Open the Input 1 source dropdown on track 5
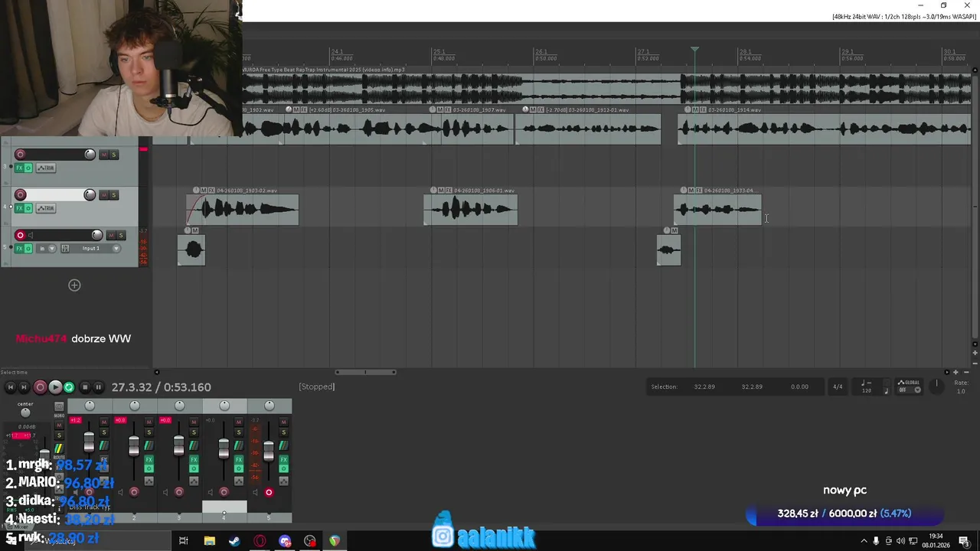The height and width of the screenshot is (551, 980). click(94, 248)
